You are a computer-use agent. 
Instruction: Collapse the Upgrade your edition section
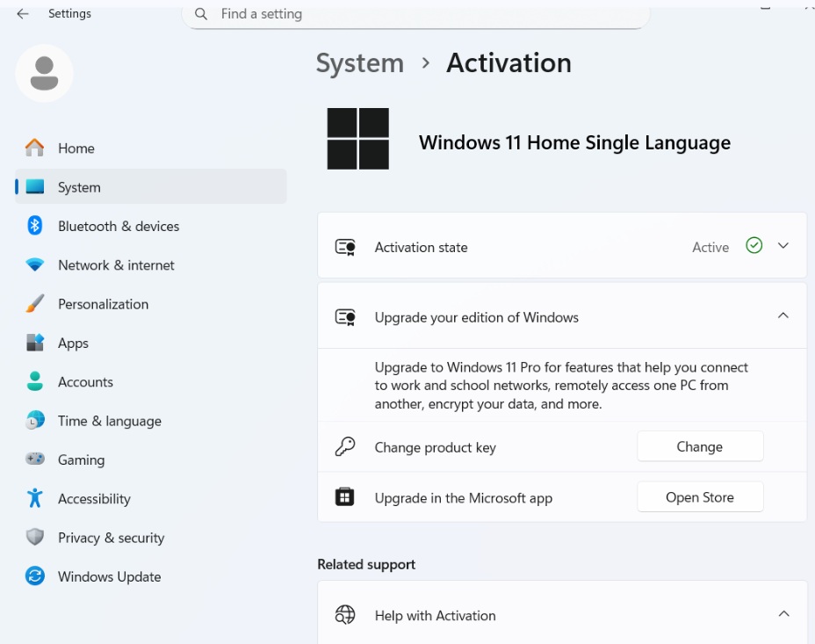pos(783,315)
